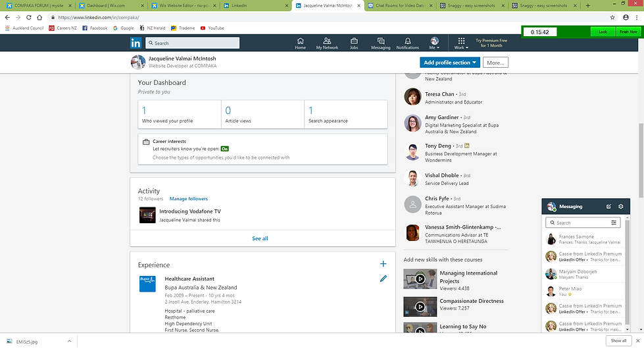
Task: Click Tony Deng's LinkedIn premium badge
Action: [467, 146]
